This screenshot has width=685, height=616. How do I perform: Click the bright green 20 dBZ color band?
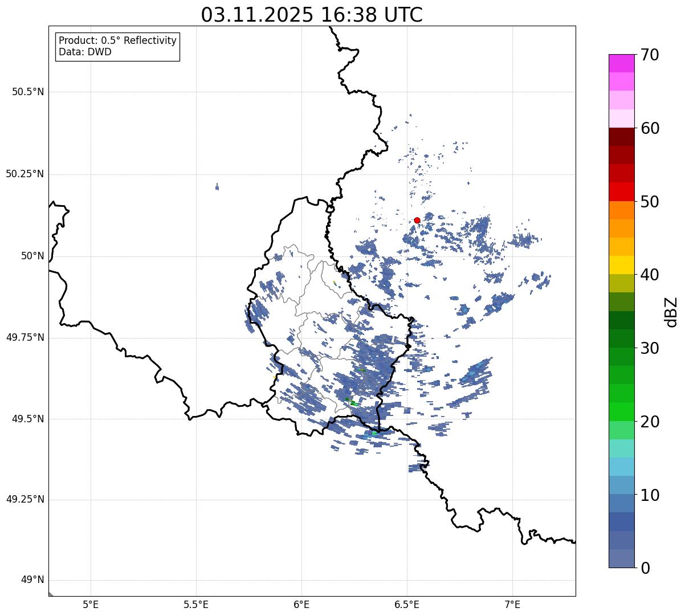(621, 411)
